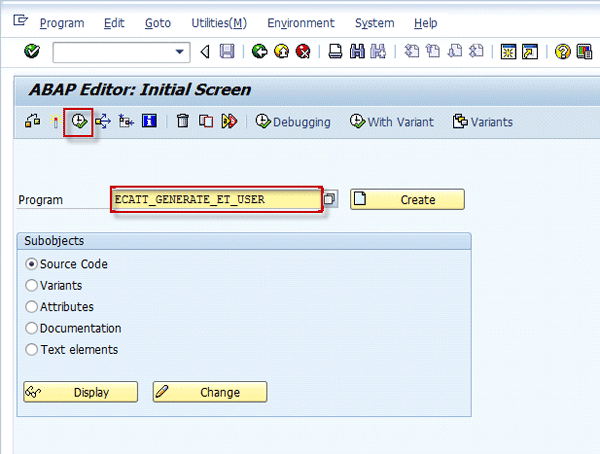This screenshot has height=454, width=600.
Task: Click the Rename icon with red arrows
Action: click(229, 121)
